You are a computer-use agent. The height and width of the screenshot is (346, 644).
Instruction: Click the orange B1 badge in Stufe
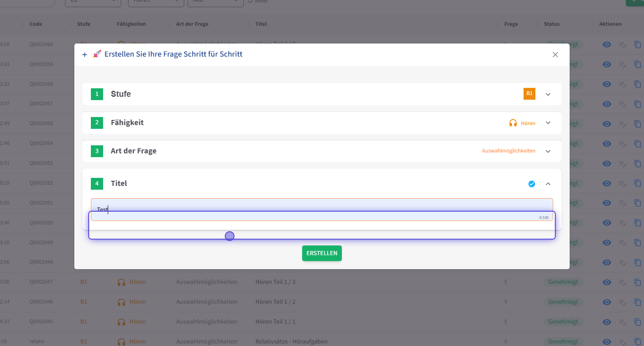[x=529, y=94]
